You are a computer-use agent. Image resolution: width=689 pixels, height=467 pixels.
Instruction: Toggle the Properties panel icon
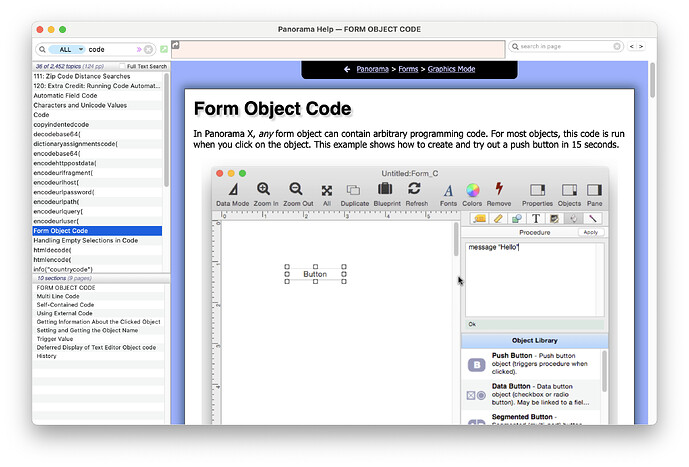[x=537, y=190]
